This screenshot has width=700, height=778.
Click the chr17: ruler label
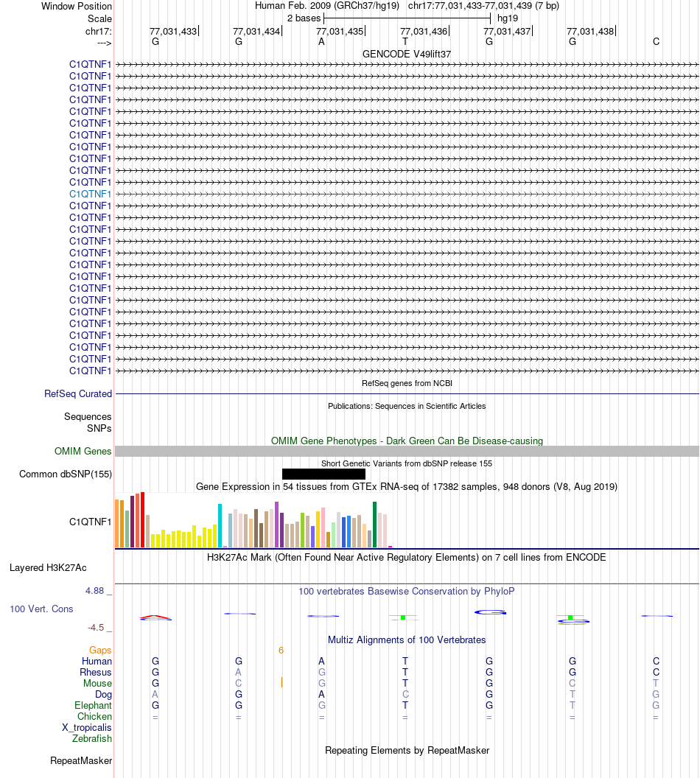click(98, 31)
